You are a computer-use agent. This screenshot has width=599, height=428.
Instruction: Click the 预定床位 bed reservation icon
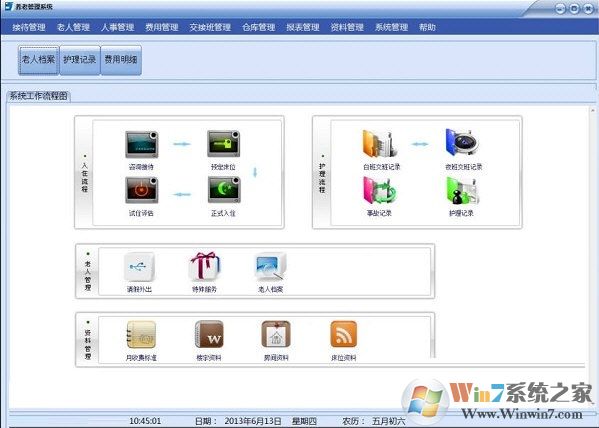click(223, 144)
